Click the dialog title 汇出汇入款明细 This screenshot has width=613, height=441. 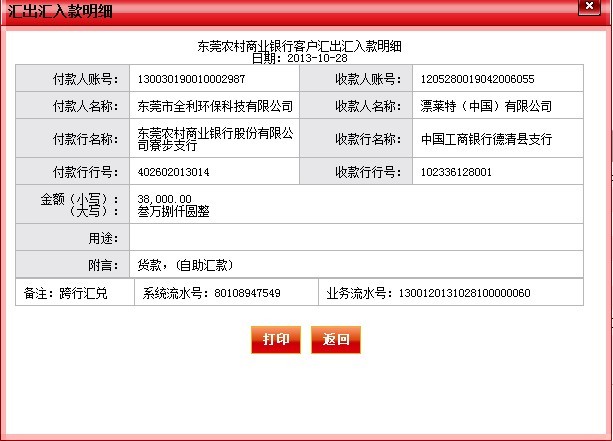[x=60, y=11]
